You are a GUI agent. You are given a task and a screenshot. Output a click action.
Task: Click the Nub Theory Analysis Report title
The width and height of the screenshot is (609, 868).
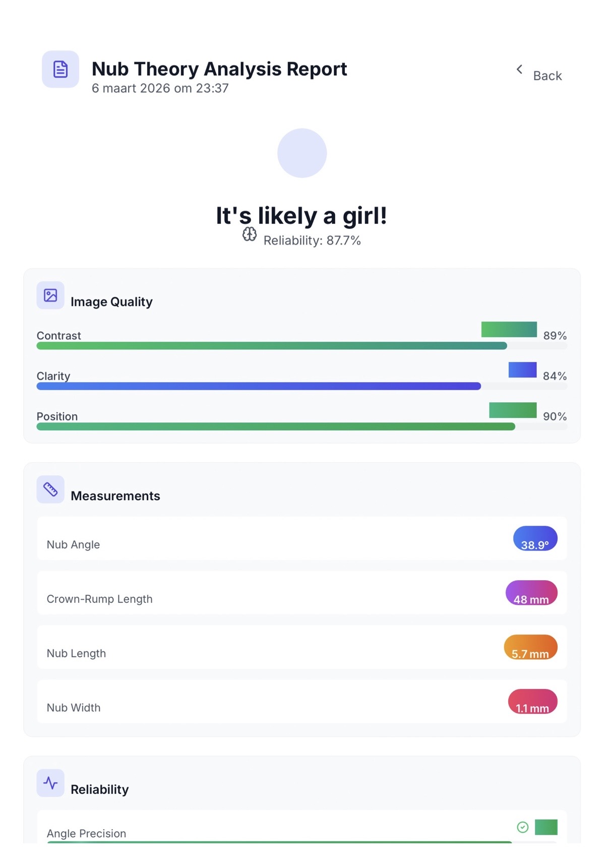point(219,69)
